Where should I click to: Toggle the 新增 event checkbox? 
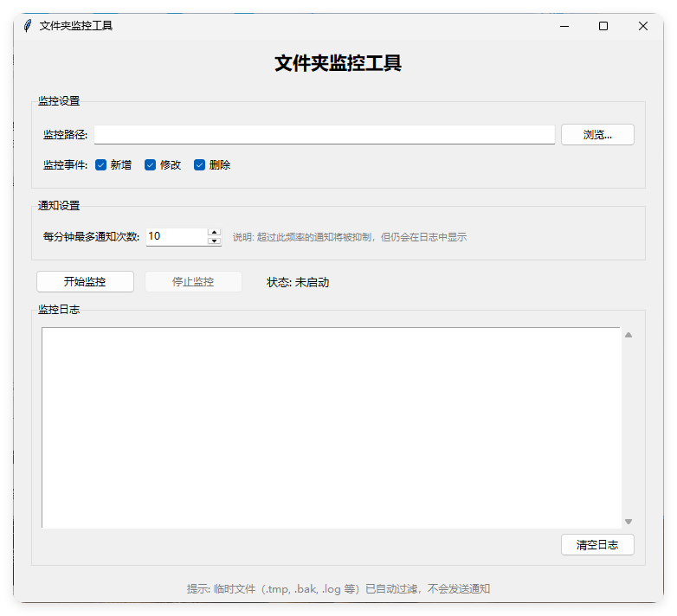tap(101, 165)
